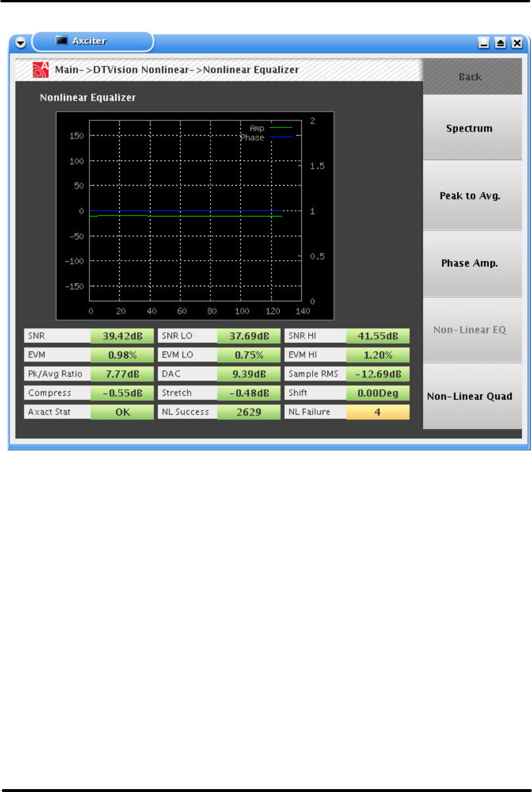Click the Stretch label
Screen dimensions: 532x792
(188, 393)
